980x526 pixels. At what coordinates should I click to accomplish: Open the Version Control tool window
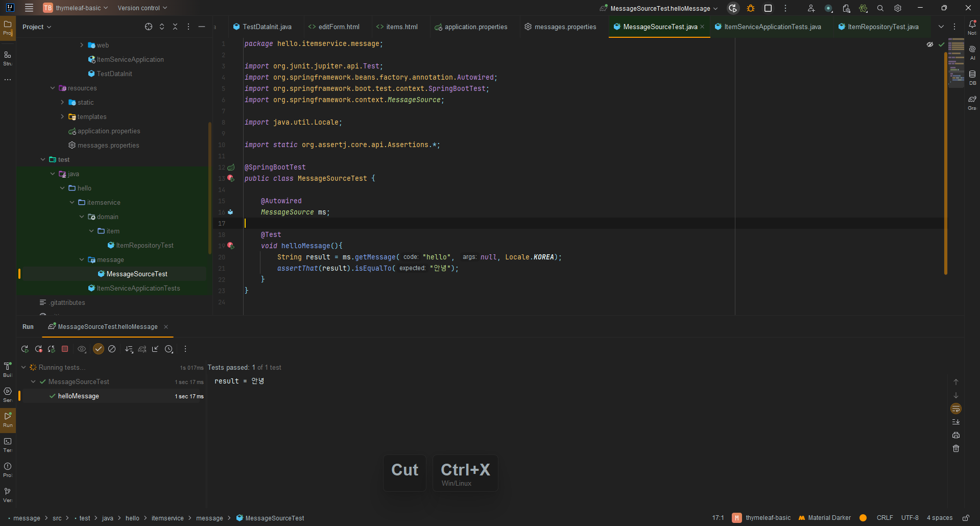pyautogui.click(x=8, y=494)
